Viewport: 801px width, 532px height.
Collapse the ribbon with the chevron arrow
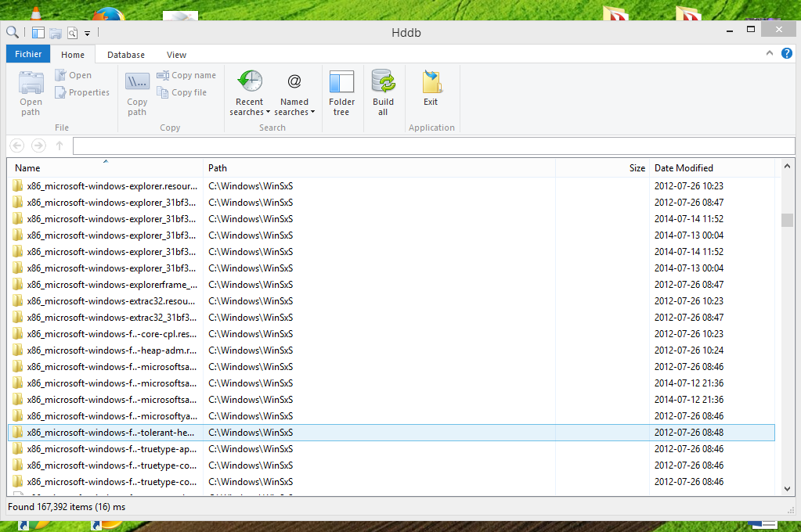(770, 54)
